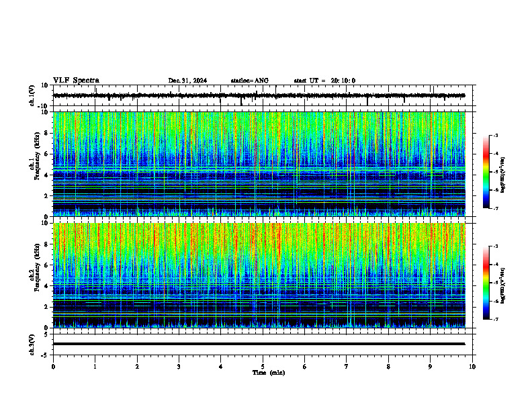Click the "ch.2 Frequency (kHz)" axis label
The image size is (532, 411).
(34, 267)
